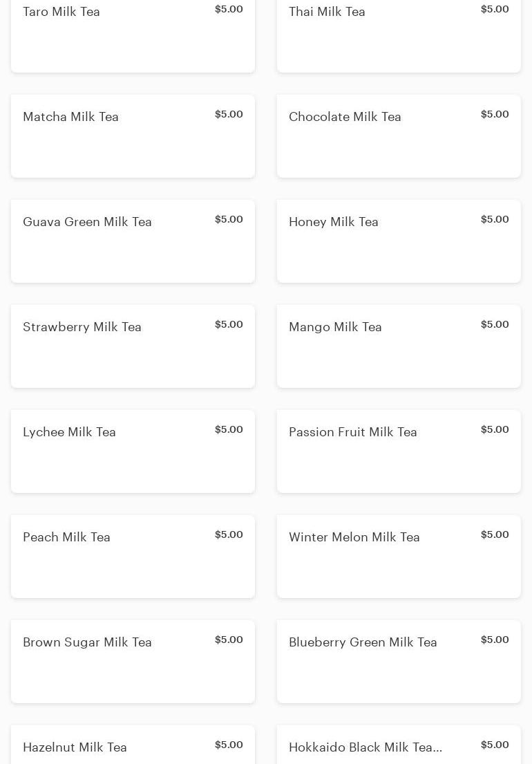This screenshot has width=532, height=764.
Task: Click the Peach Milk Tea $5.00 price
Action: click(229, 534)
